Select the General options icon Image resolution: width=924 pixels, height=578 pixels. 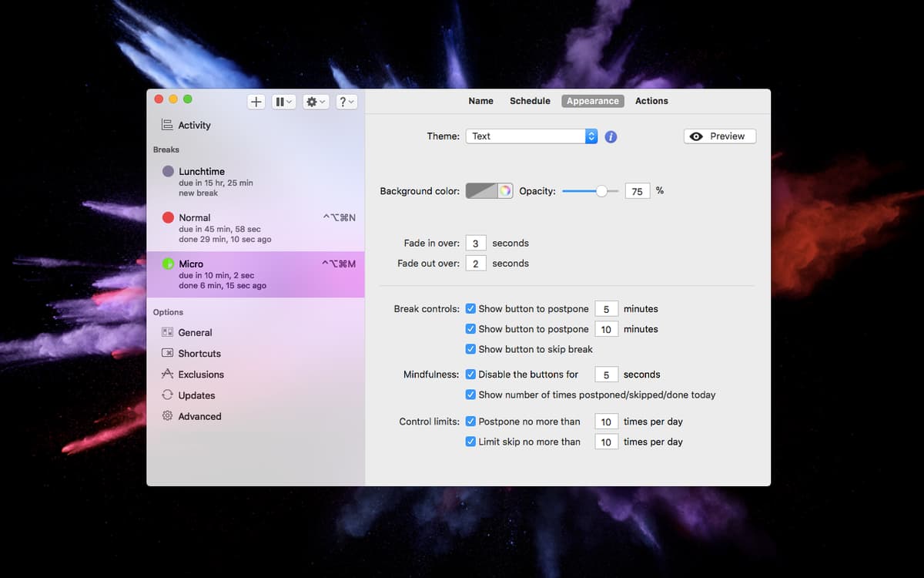[167, 332]
